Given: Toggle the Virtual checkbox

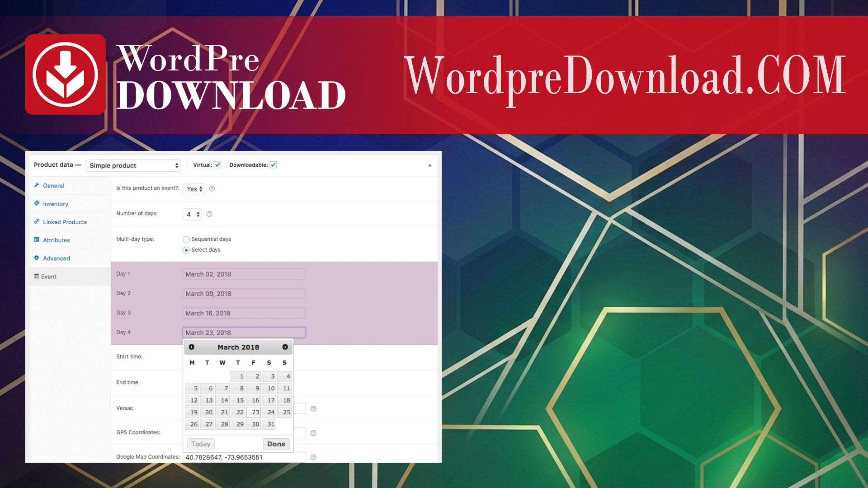Looking at the screenshot, I should coord(217,165).
